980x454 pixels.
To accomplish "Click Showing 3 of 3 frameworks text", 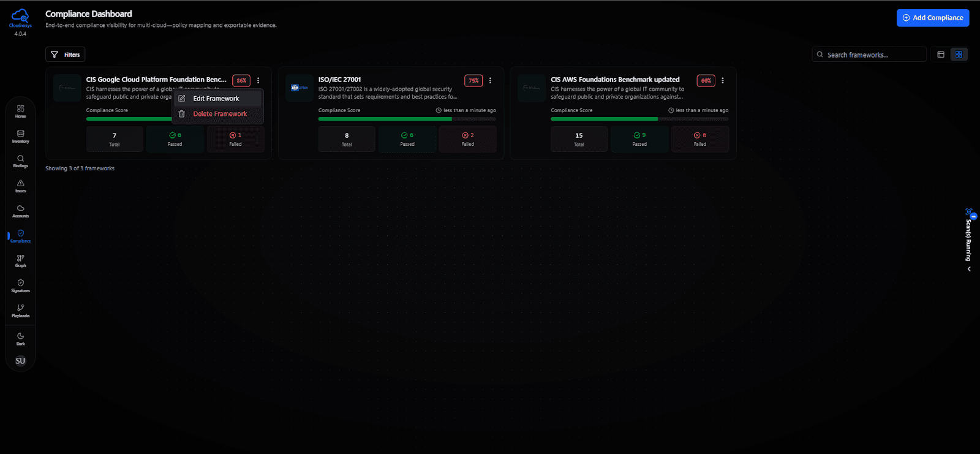I will pyautogui.click(x=80, y=168).
